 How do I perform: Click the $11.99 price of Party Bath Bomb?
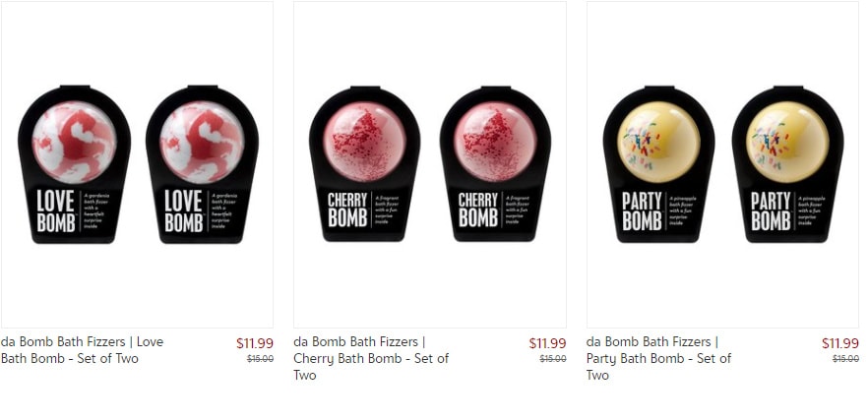click(840, 343)
